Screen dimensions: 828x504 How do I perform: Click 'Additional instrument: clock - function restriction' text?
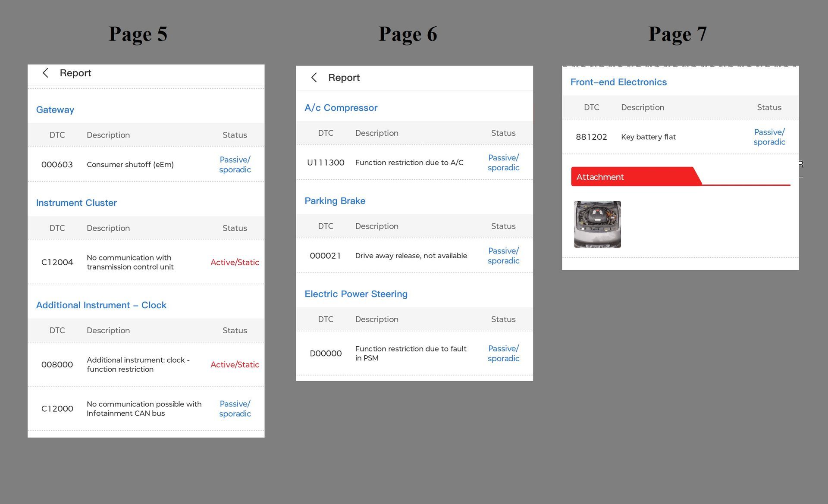click(138, 364)
